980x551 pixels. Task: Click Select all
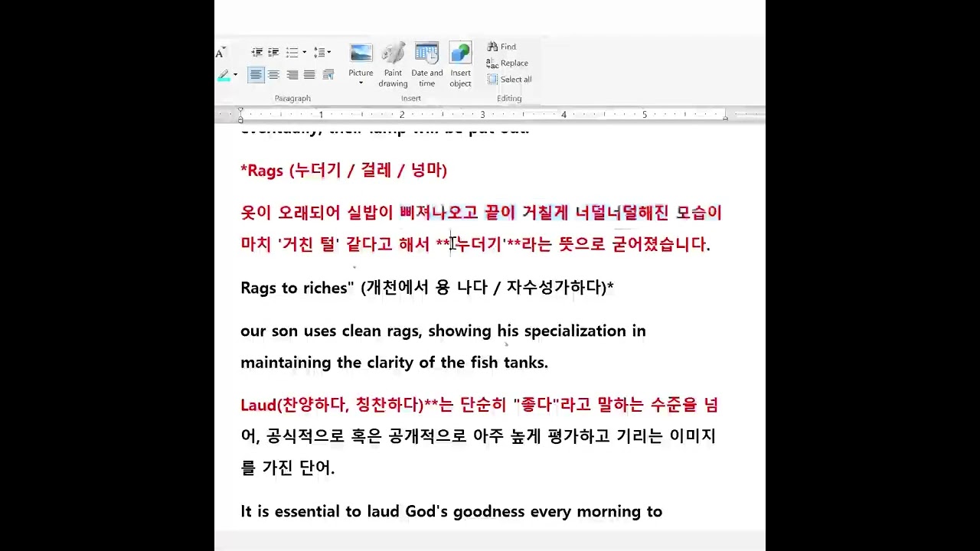coord(509,80)
